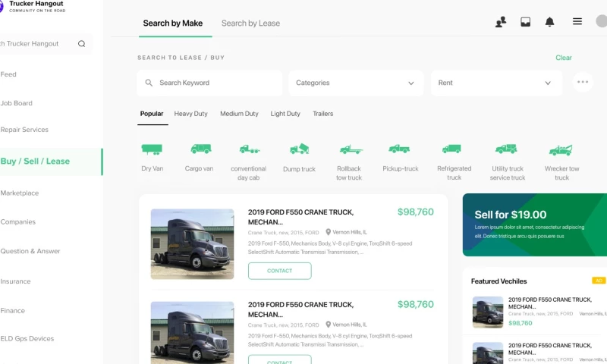Select the Light Duty tab
Image resolution: width=607 pixels, height=364 pixels.
[x=285, y=114]
